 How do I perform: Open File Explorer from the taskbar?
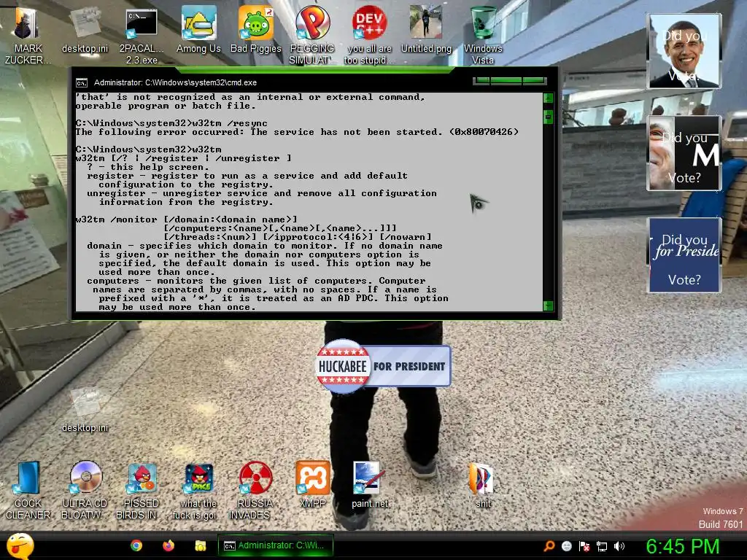[201, 545]
